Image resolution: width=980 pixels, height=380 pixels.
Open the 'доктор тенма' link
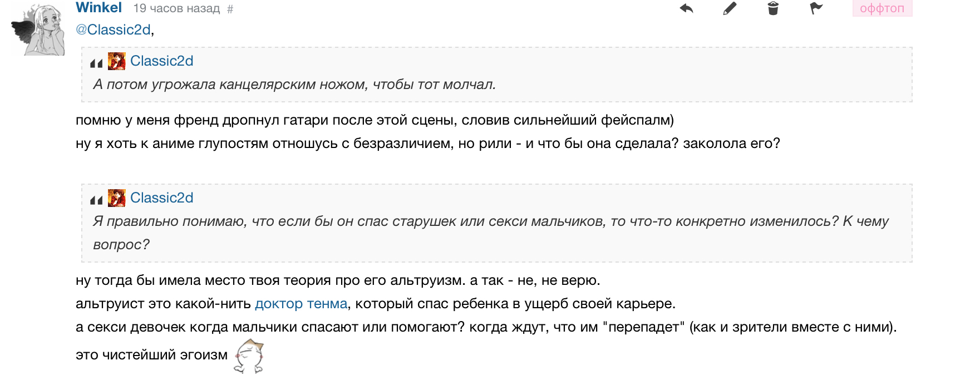coord(301,304)
